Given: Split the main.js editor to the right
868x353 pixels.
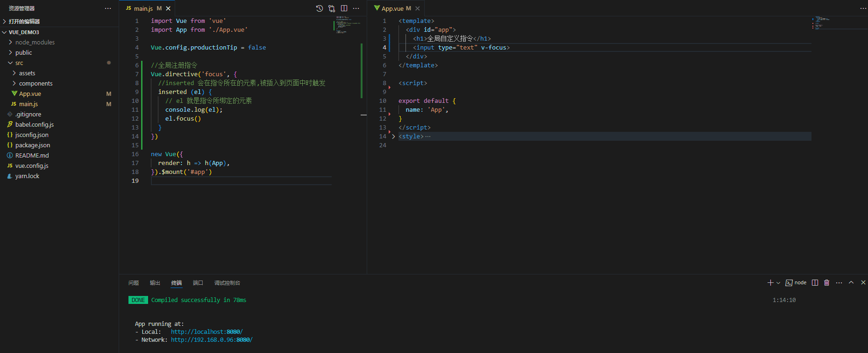Looking at the screenshot, I should point(344,8).
